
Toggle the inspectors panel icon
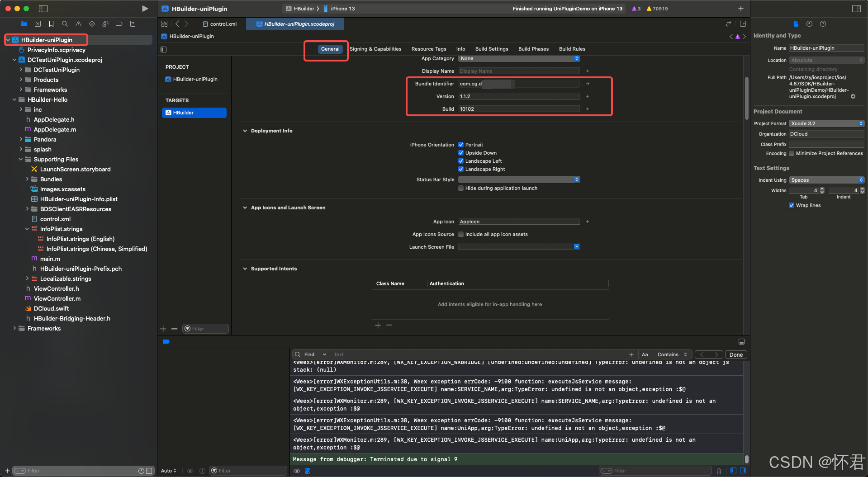click(x=856, y=9)
